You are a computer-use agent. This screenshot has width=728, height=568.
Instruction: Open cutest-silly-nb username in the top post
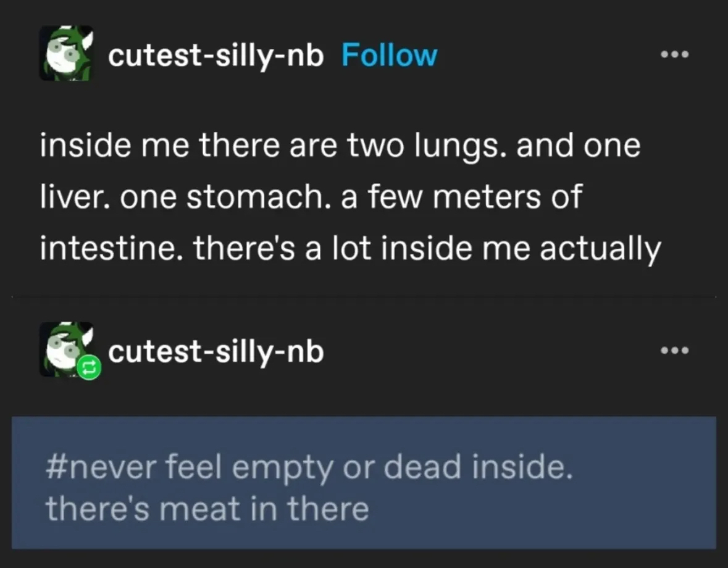click(215, 56)
